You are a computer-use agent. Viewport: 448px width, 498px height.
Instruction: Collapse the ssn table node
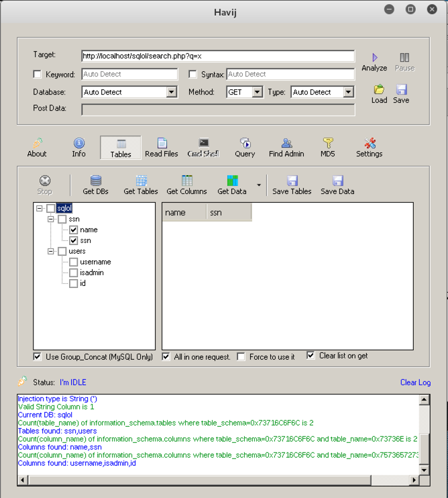click(50, 219)
